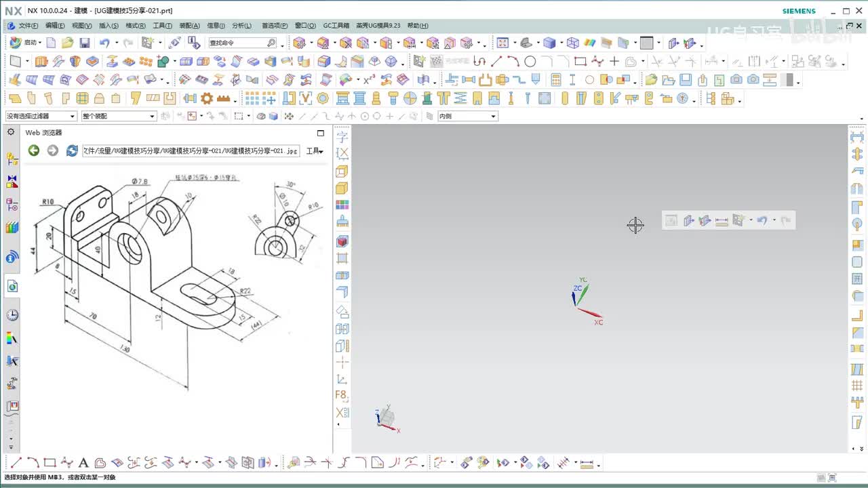This screenshot has width=868, height=488.
Task: Click the view triad cube at viewport corner
Action: 387,418
